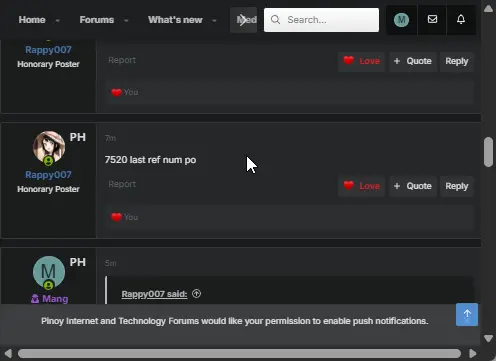
Task: Click the vertical scrollbar thumb
Action: (x=488, y=152)
